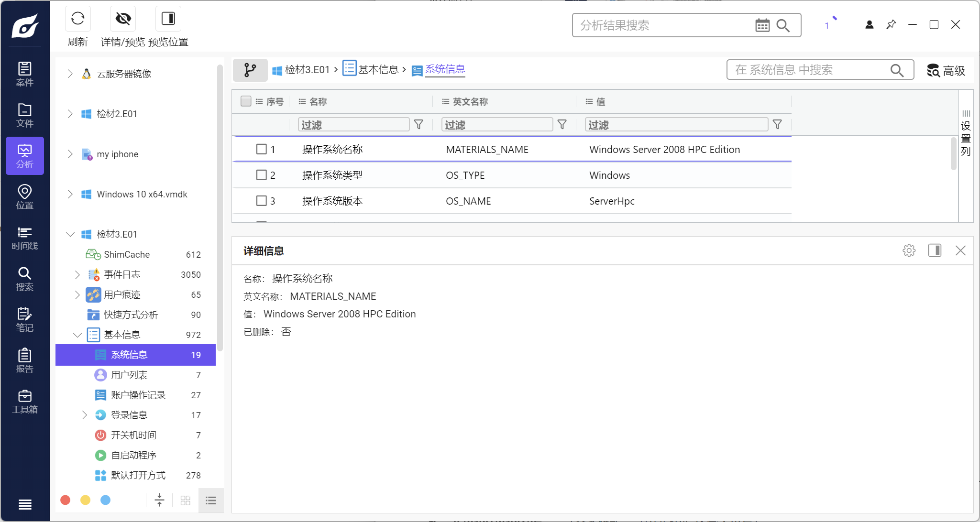980x522 pixels.
Task: Open calendar icon in 分析结果搜索 box
Action: pyautogui.click(x=762, y=25)
